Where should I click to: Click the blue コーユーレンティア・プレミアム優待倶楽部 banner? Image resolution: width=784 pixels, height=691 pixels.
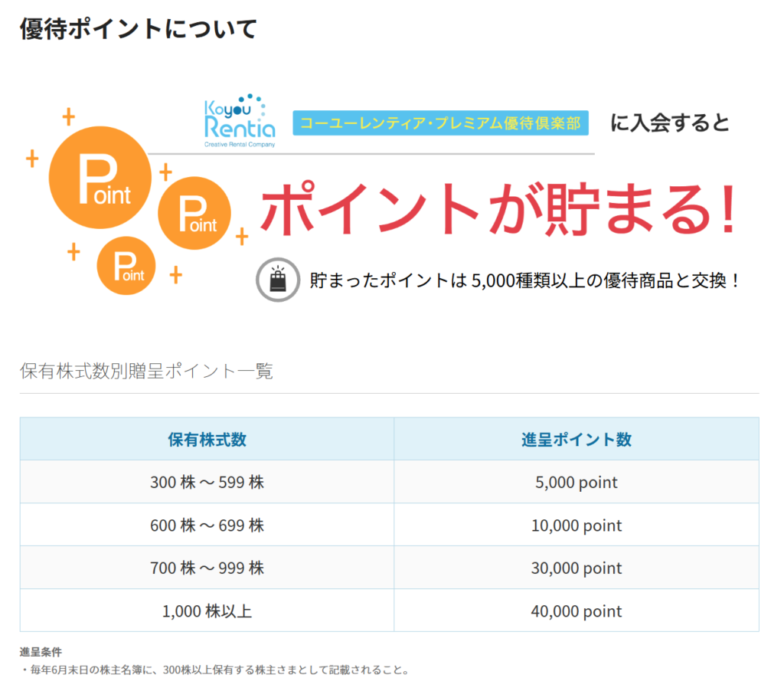click(x=440, y=123)
